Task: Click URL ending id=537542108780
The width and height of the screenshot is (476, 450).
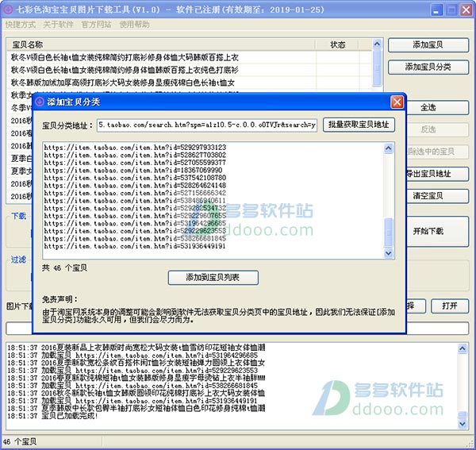Action: pyautogui.click(x=135, y=178)
